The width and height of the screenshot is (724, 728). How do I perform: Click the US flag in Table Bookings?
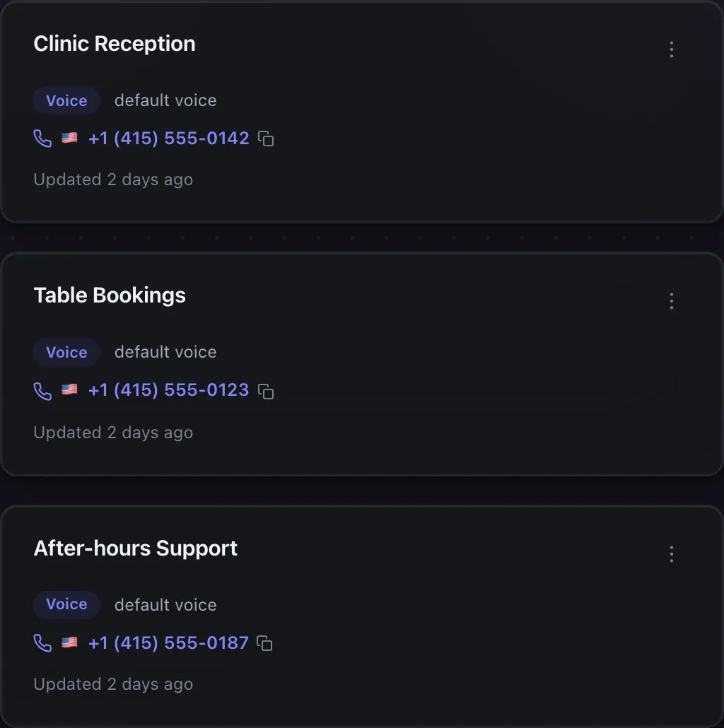pyautogui.click(x=70, y=389)
